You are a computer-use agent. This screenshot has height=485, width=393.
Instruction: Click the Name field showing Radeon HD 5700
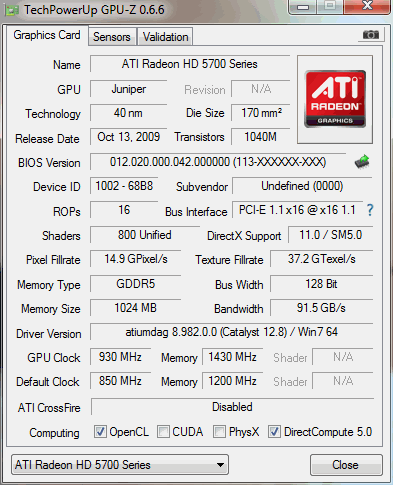click(190, 64)
